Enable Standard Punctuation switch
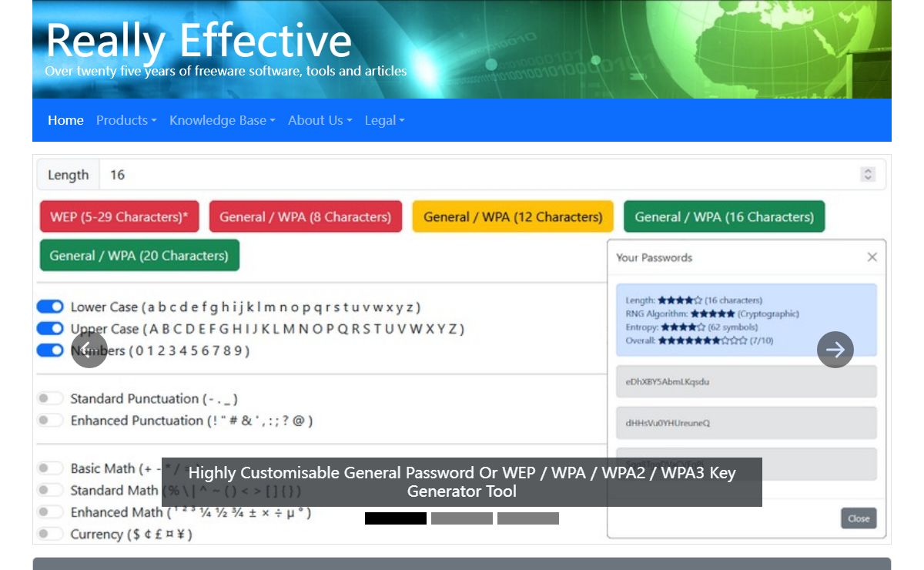The height and width of the screenshot is (570, 924). tap(50, 398)
